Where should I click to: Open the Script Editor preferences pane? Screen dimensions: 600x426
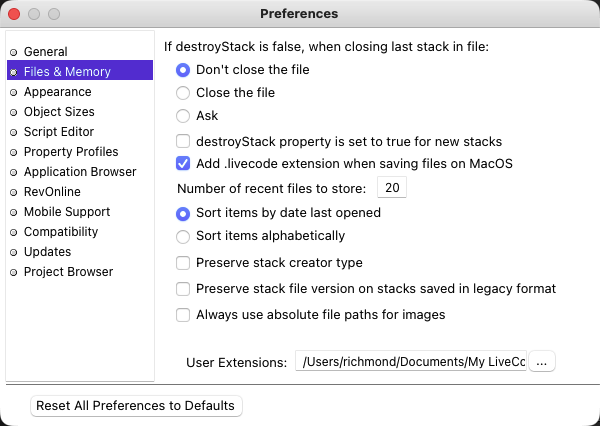click(58, 131)
